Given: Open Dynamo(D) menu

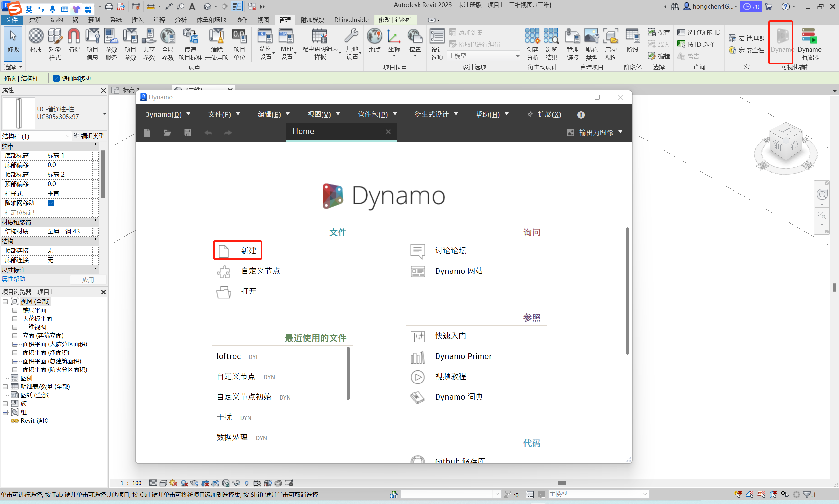Looking at the screenshot, I should 167,114.
